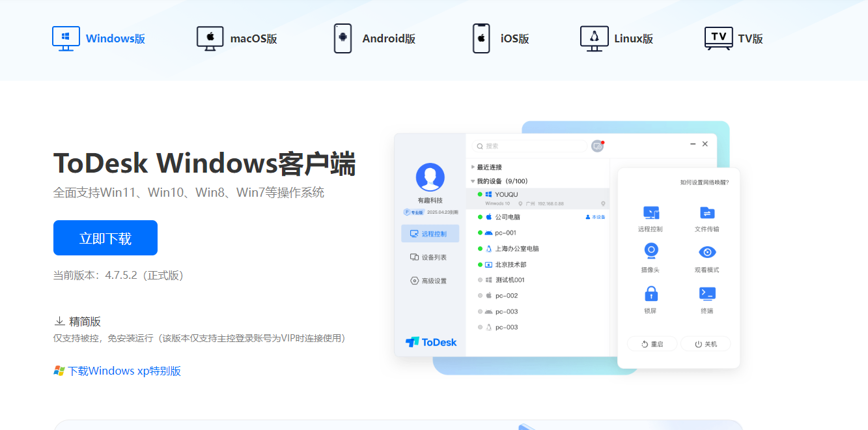The height and width of the screenshot is (430, 868).
Task: Select the offline 测试机001 device
Action: [538, 279]
